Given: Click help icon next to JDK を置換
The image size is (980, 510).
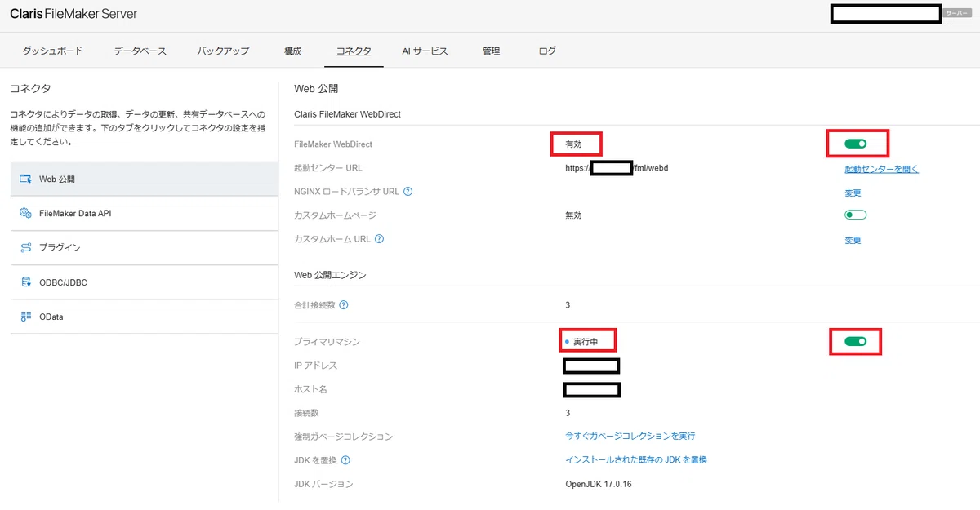Looking at the screenshot, I should pos(346,460).
